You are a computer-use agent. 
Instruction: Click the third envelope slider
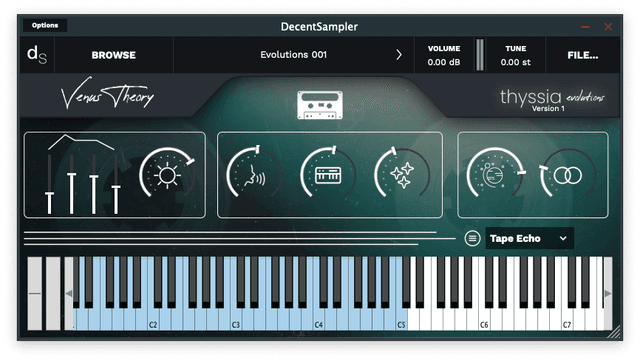pos(93,184)
